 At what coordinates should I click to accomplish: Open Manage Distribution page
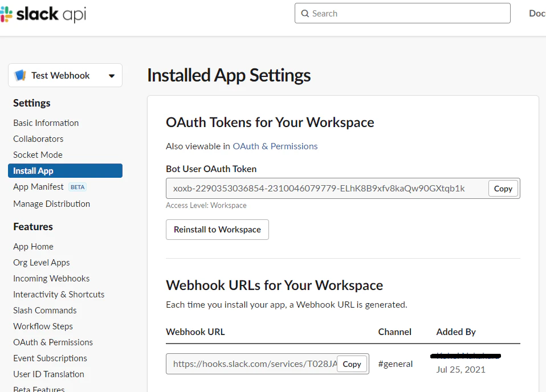pos(51,203)
